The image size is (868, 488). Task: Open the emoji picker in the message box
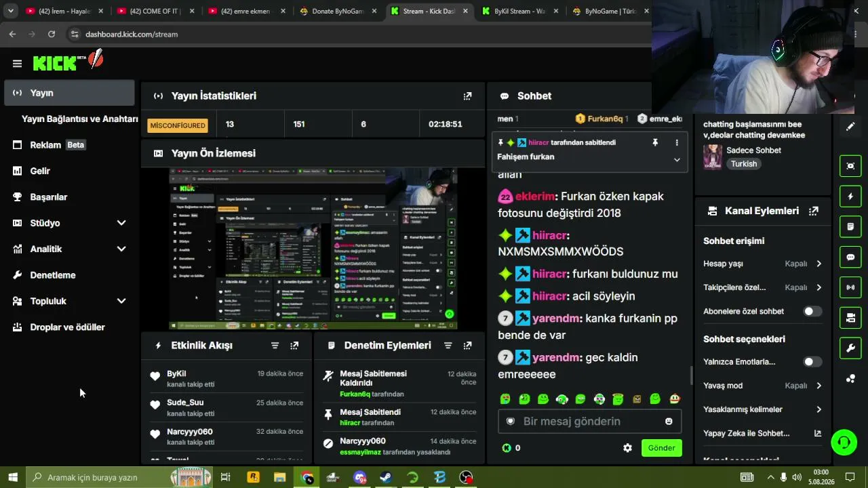[669, 422]
